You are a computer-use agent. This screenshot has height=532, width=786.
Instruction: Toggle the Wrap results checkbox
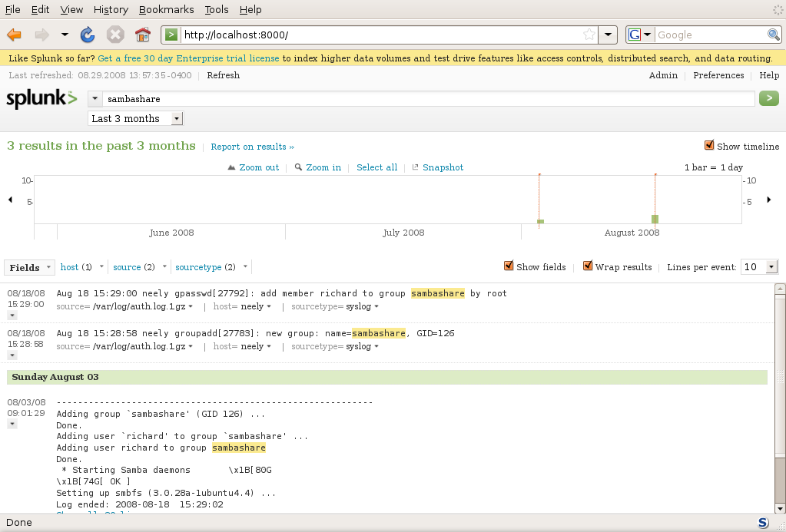[x=588, y=266]
